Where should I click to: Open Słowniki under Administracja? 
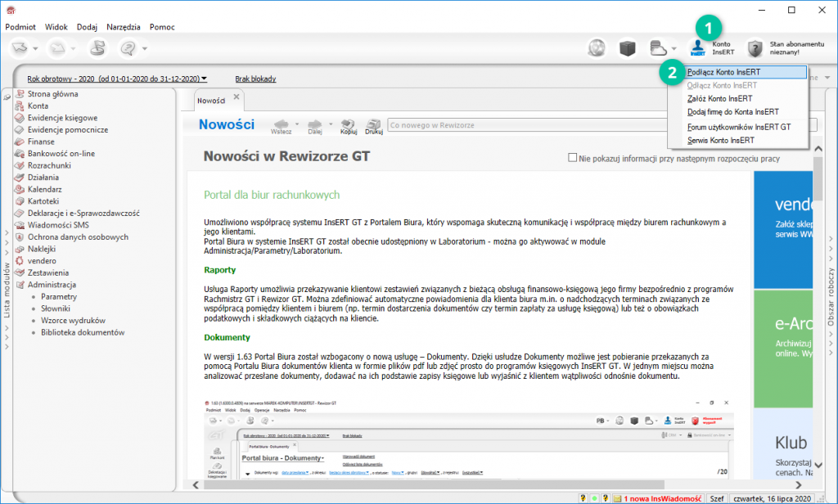coord(56,308)
